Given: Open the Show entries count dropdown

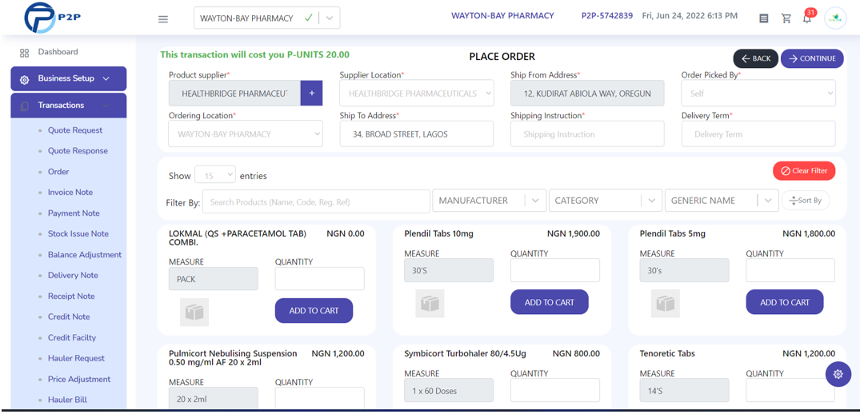Looking at the screenshot, I should (x=215, y=176).
